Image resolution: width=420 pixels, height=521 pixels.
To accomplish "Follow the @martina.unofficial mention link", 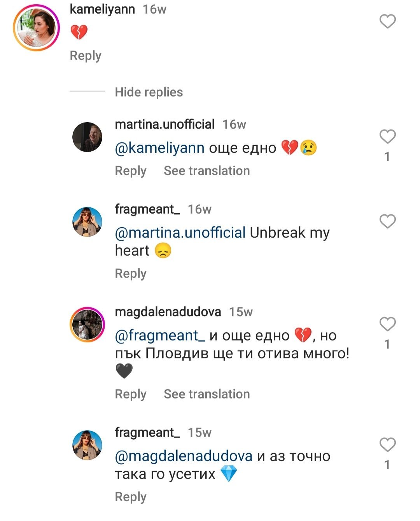I will [180, 233].
